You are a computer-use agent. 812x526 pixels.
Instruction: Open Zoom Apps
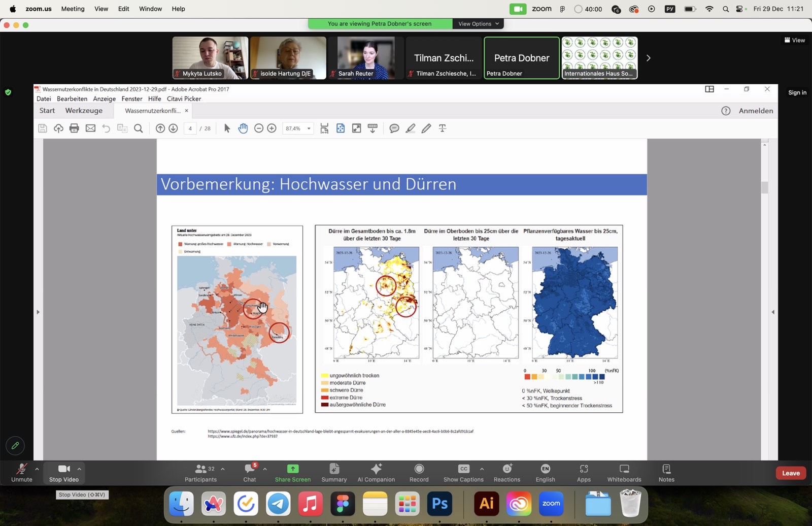(x=584, y=473)
